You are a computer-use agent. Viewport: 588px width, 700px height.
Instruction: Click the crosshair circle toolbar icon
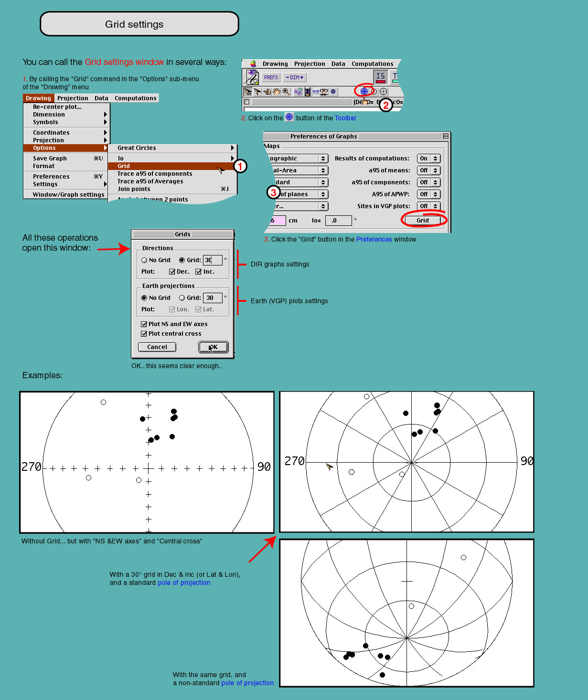click(383, 92)
